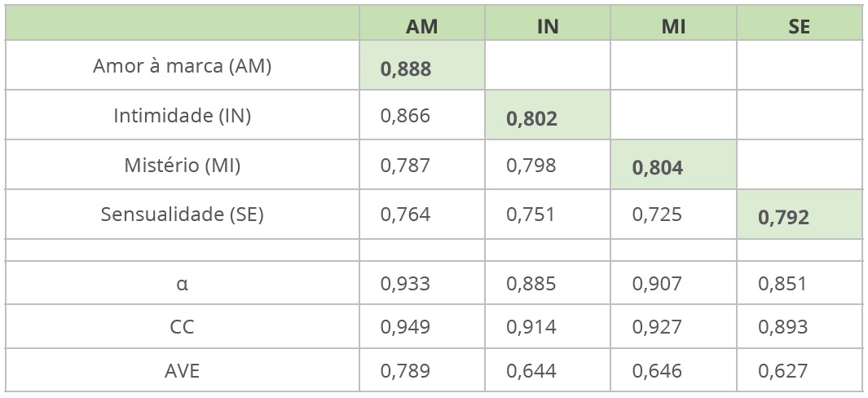This screenshot has height=398, width=868.
Task: Click the IN column header
Action: (x=548, y=26)
